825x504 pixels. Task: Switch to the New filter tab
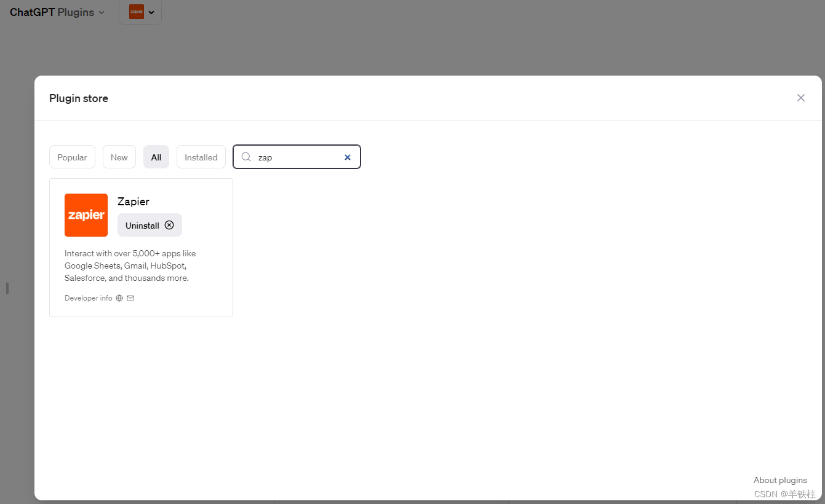click(119, 157)
